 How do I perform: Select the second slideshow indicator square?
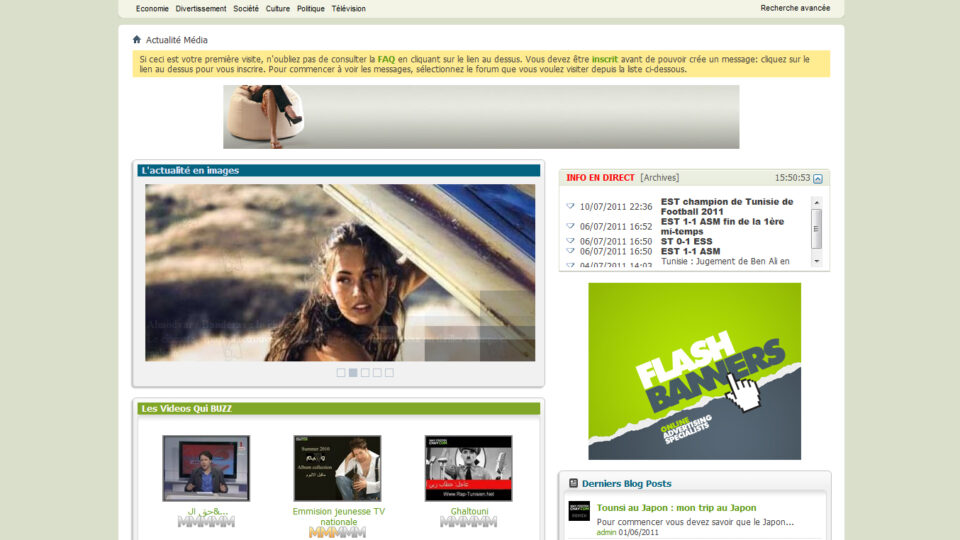tap(353, 372)
